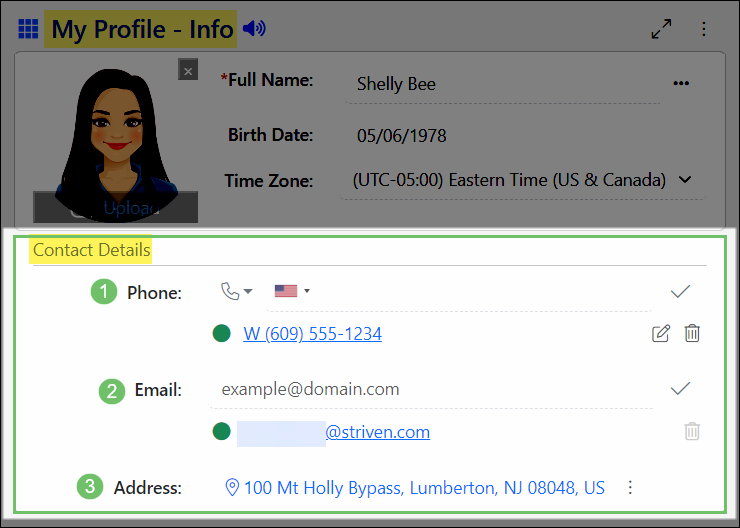Click the Upload button under the avatar
740x528 pixels.
(x=116, y=207)
